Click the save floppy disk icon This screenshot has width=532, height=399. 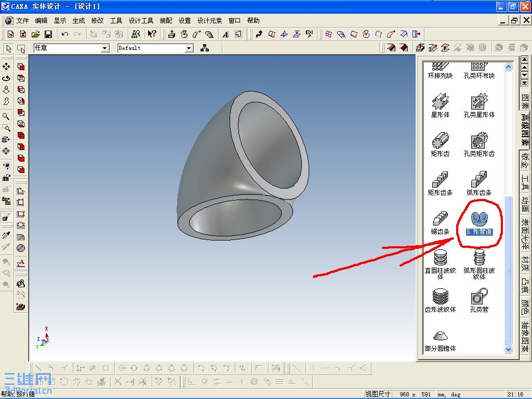pos(48,34)
